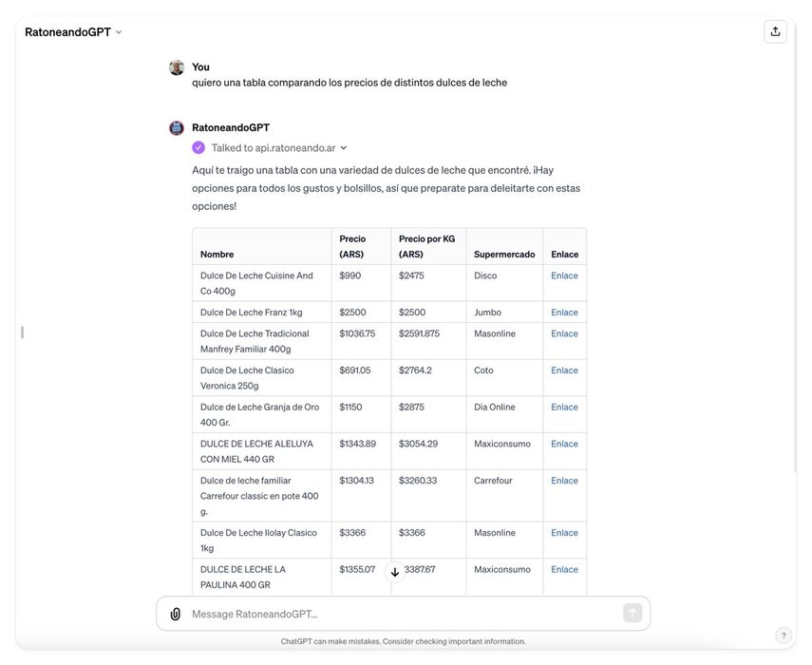Click the sidebar toggle handle on left edge
The height and width of the screenshot is (665, 812).
coord(22,332)
